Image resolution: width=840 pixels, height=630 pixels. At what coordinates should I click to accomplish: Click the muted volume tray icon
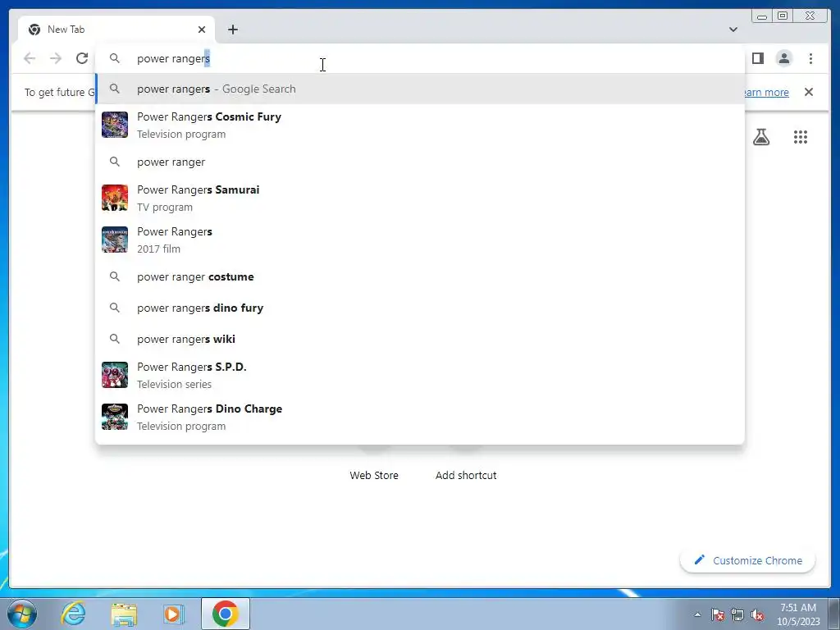757,614
